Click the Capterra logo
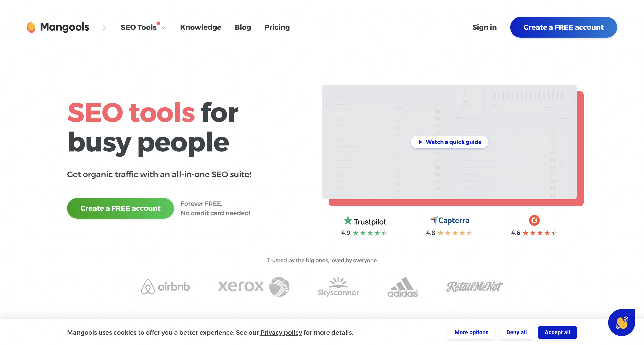Image resolution: width=644 pixels, height=345 pixels. [x=449, y=220]
